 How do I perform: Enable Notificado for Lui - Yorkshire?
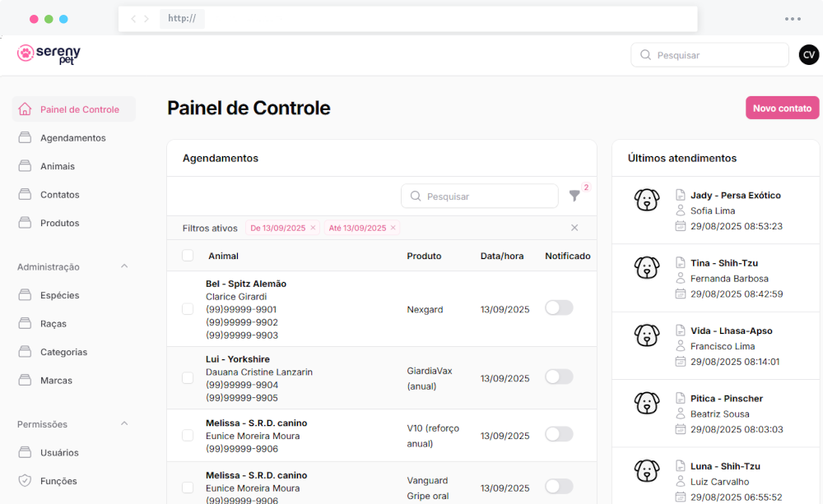pyautogui.click(x=559, y=377)
